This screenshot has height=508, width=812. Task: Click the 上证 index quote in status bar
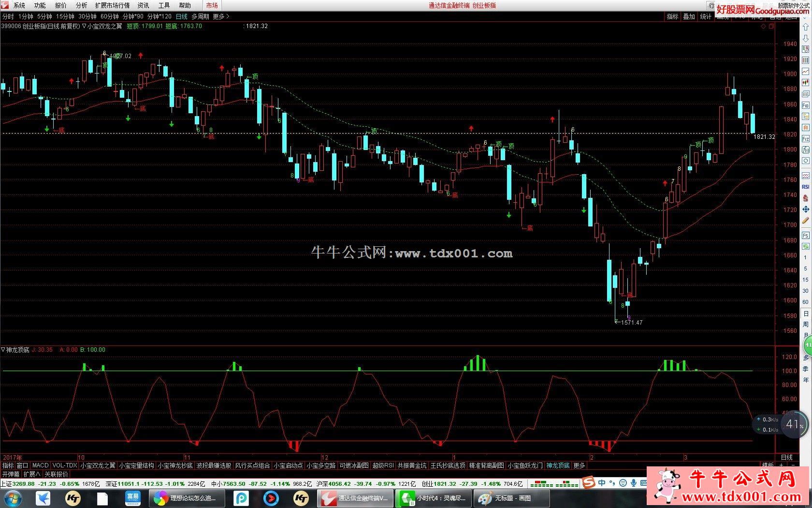coord(17,484)
